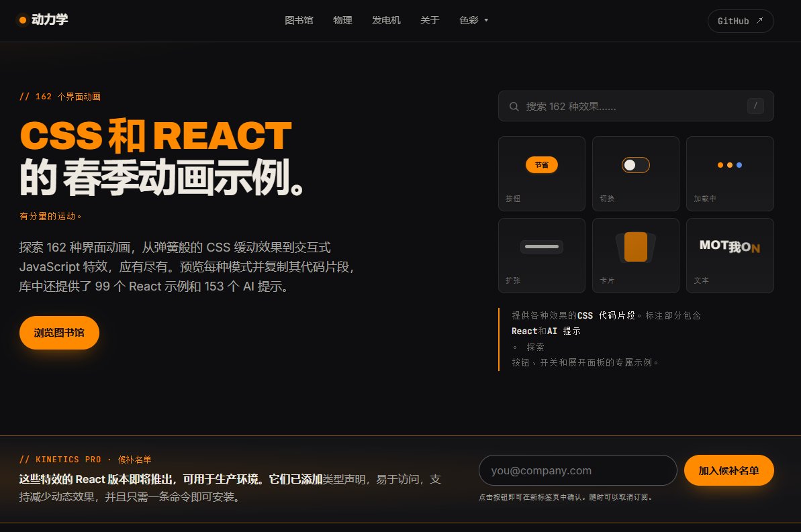Click the orange dot logo beside 动力学
This screenshot has height=532, width=801.
click(x=22, y=20)
